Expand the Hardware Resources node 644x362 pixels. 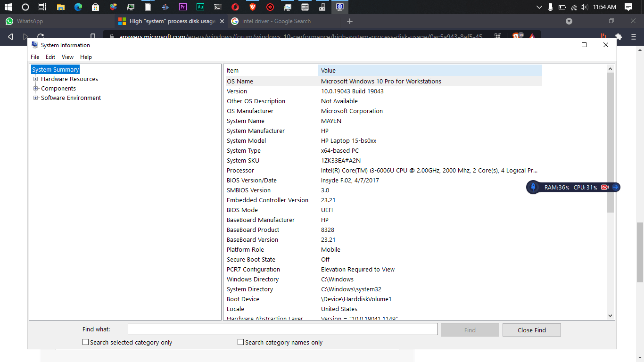35,79
